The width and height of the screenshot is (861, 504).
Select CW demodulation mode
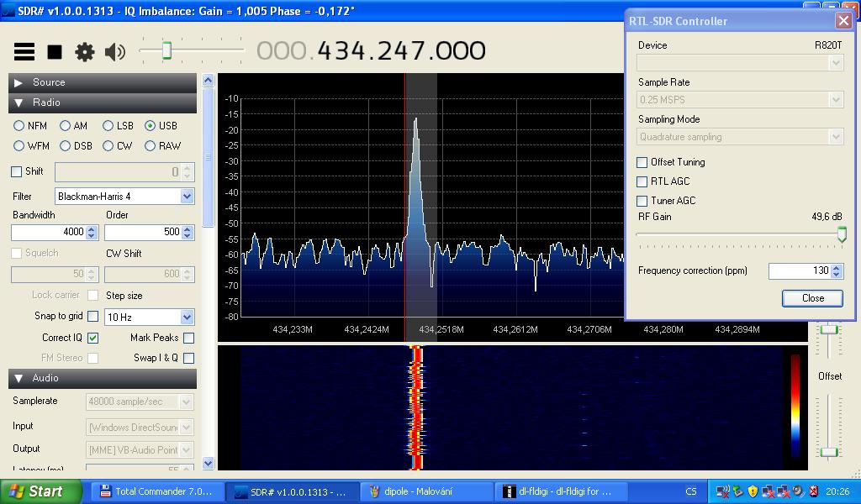coord(108,146)
